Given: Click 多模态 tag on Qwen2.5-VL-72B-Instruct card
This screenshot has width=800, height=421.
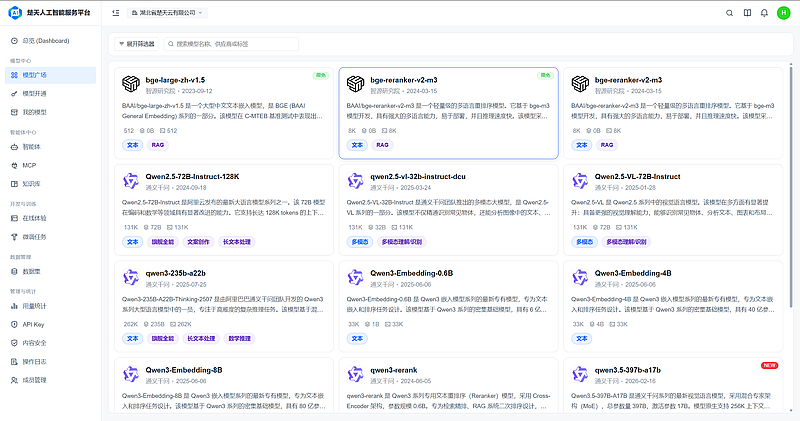Looking at the screenshot, I should click(x=584, y=242).
